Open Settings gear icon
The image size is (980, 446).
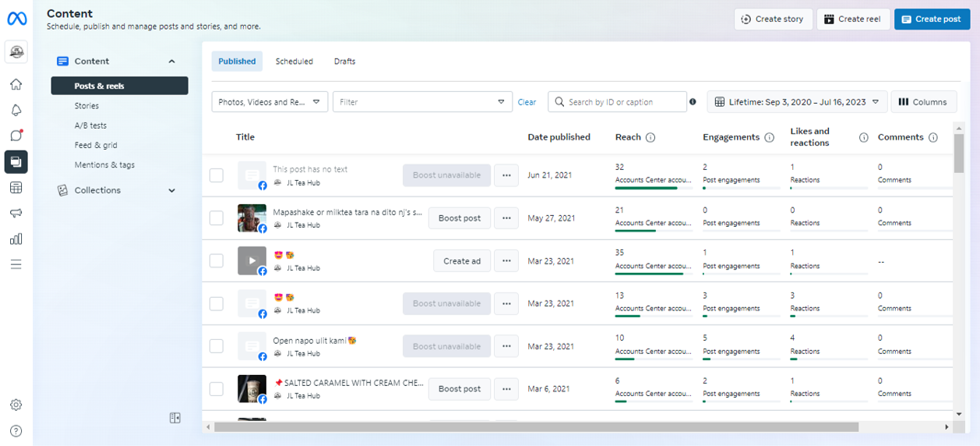pos(16,405)
